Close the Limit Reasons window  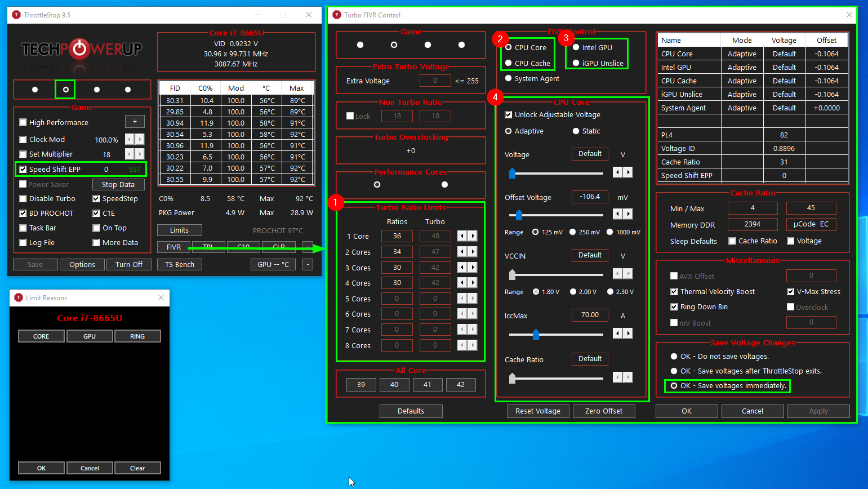[161, 297]
